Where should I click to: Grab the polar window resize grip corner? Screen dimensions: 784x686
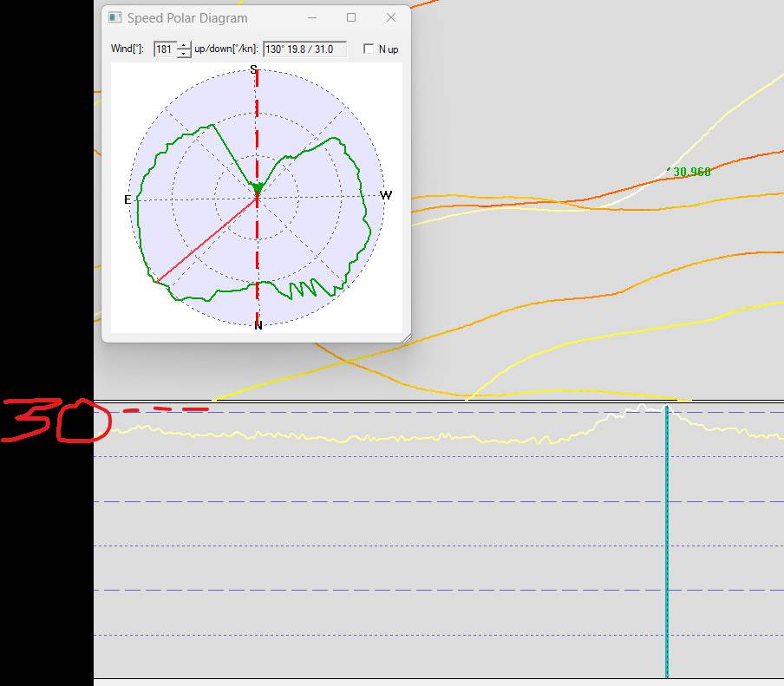pyautogui.click(x=405, y=336)
